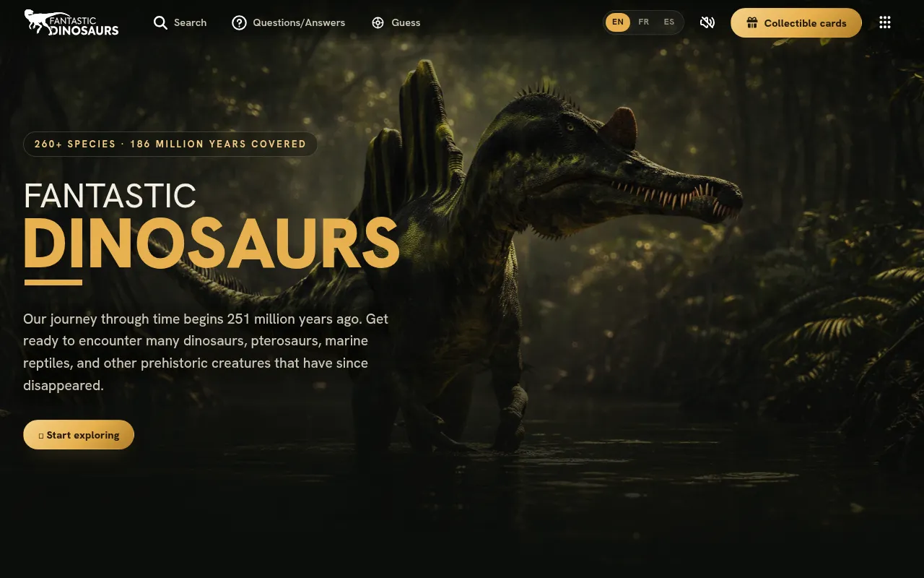Open Questions/Answers page

288,23
